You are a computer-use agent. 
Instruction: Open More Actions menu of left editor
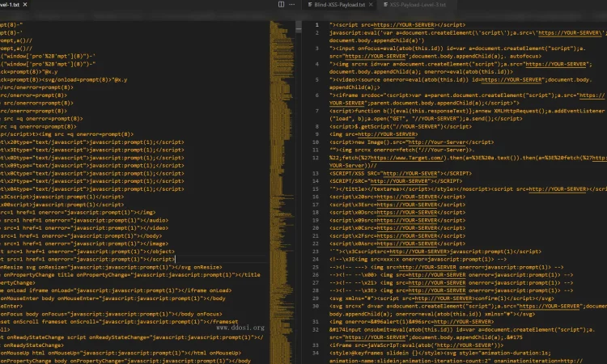[292, 4]
